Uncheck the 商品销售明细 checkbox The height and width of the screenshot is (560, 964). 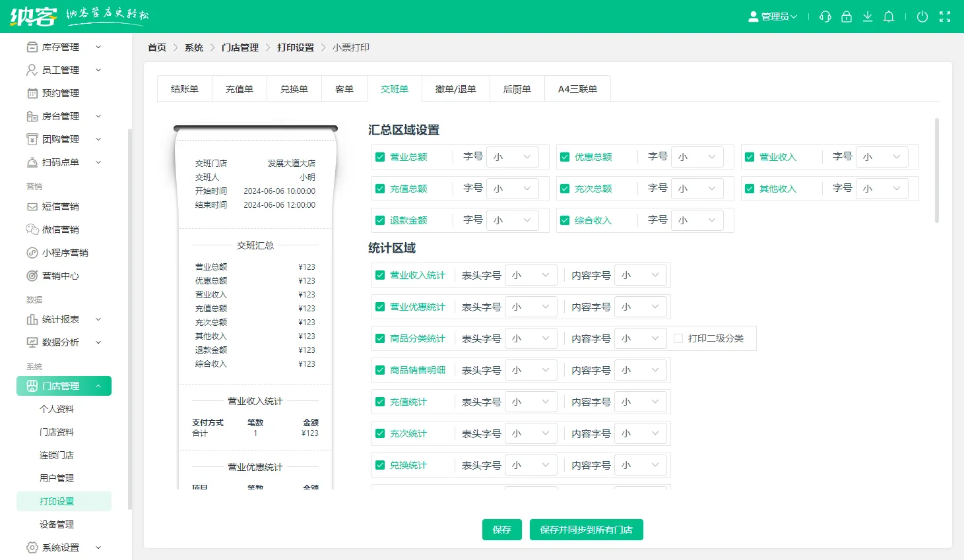[380, 370]
